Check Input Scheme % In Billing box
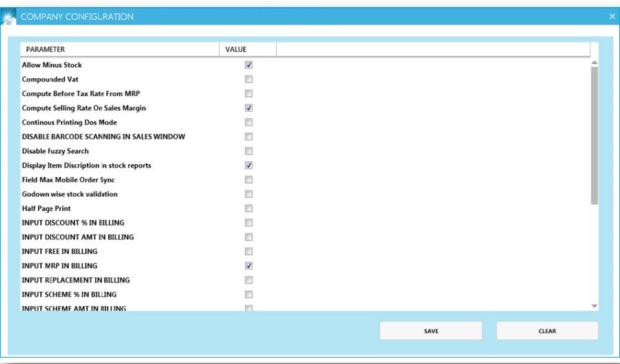 coord(249,294)
